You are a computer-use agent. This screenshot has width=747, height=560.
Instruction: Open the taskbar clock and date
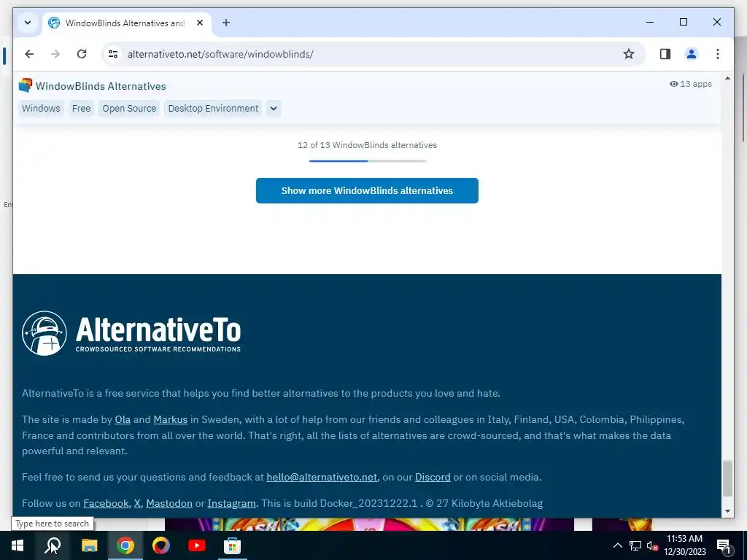point(684,545)
